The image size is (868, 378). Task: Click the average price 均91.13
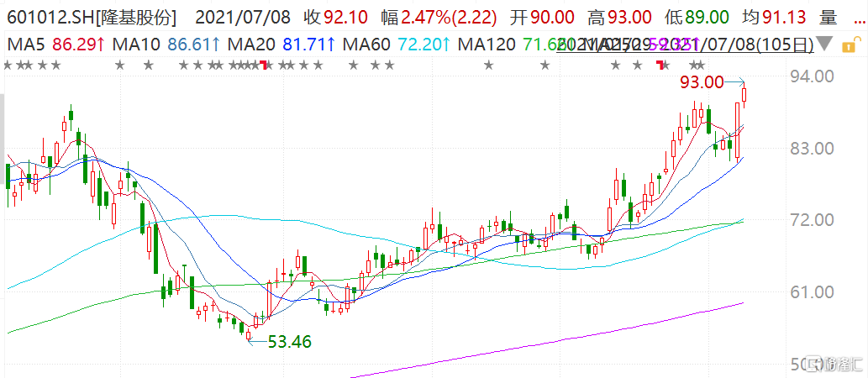(773, 18)
